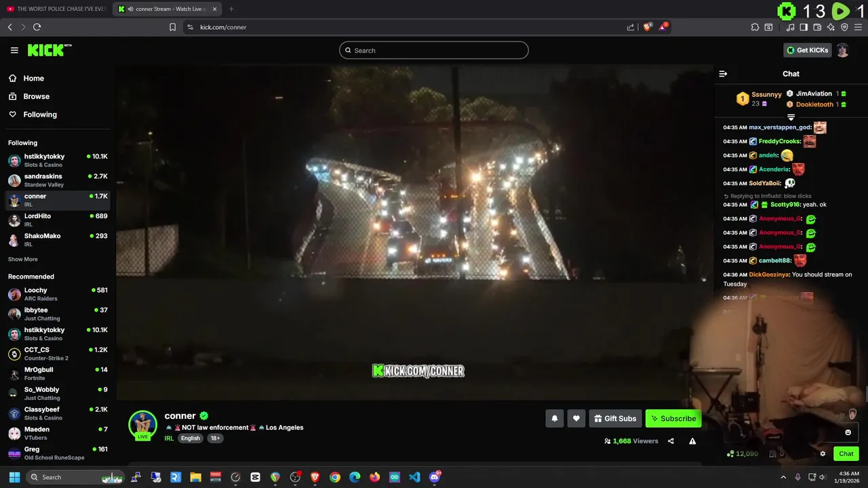The width and height of the screenshot is (868, 488).
Task: Open the volume control in system tray
Action: 822,477
